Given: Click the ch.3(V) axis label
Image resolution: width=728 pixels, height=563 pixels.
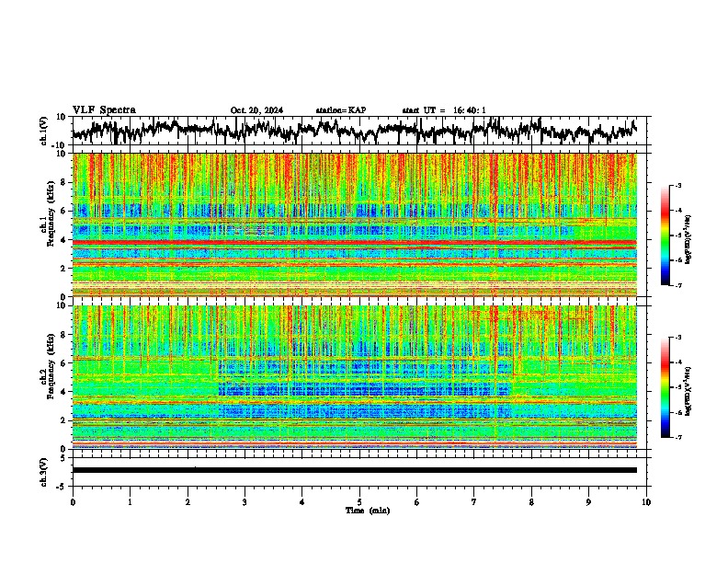Looking at the screenshot, I should [x=44, y=472].
